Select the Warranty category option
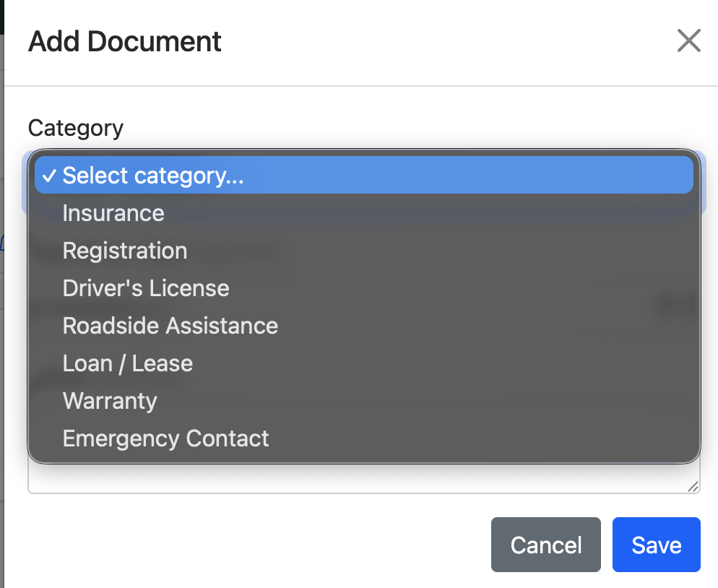The width and height of the screenshot is (718, 588). pyautogui.click(x=109, y=400)
